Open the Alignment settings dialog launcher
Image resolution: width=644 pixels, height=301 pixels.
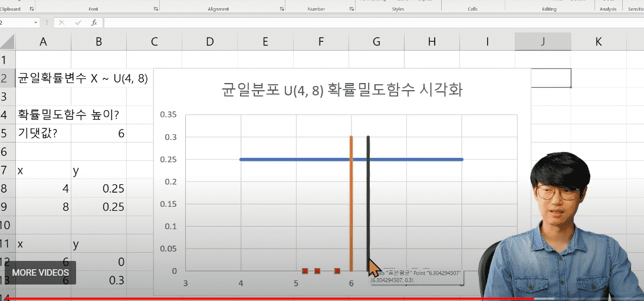click(x=282, y=9)
